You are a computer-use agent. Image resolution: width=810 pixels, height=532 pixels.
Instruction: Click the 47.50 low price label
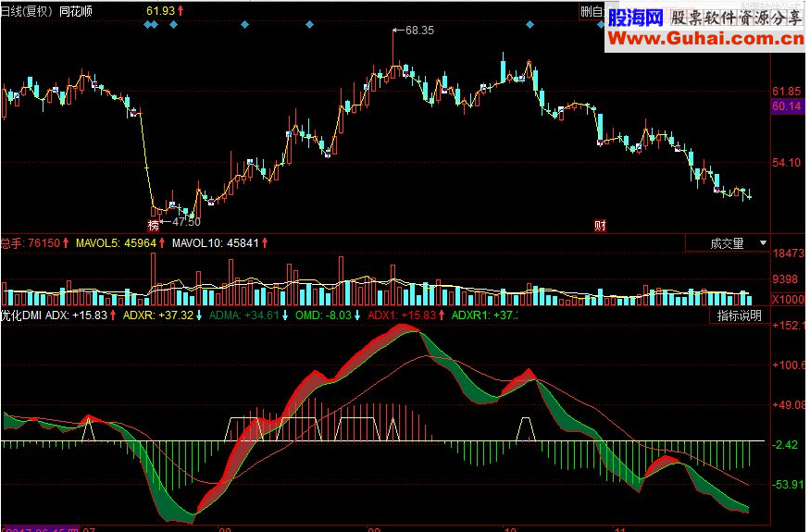[186, 222]
